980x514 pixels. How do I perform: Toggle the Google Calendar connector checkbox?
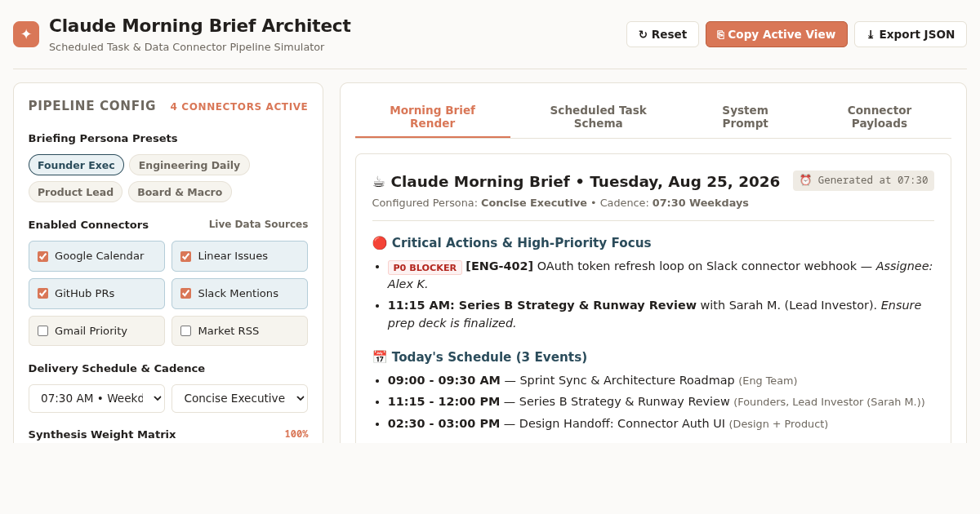point(42,256)
